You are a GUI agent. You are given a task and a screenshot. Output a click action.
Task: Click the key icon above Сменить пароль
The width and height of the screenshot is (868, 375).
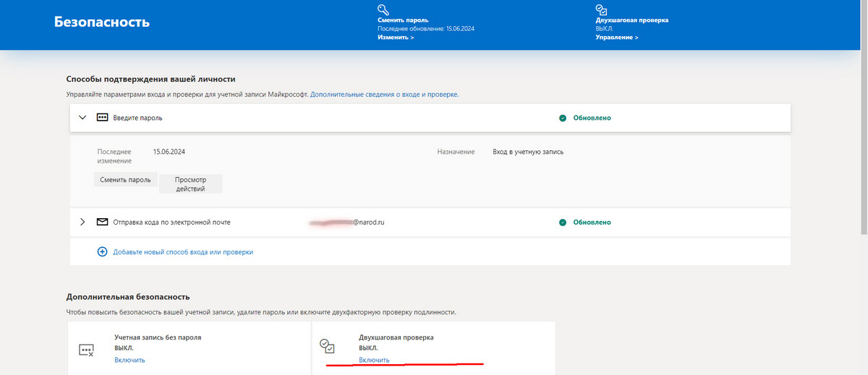[x=383, y=9]
